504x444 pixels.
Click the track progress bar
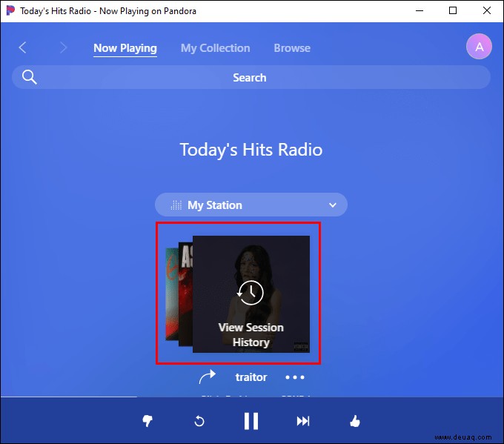[x=252, y=397]
